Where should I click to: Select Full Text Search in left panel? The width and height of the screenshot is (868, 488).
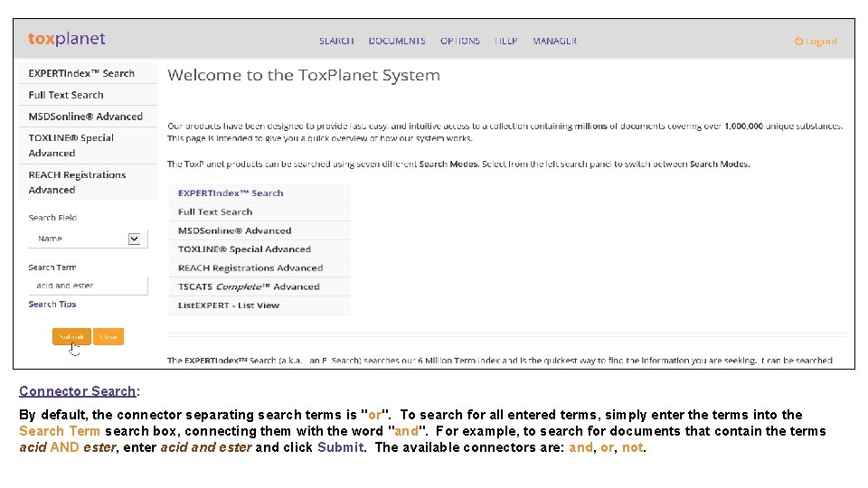[x=88, y=95]
